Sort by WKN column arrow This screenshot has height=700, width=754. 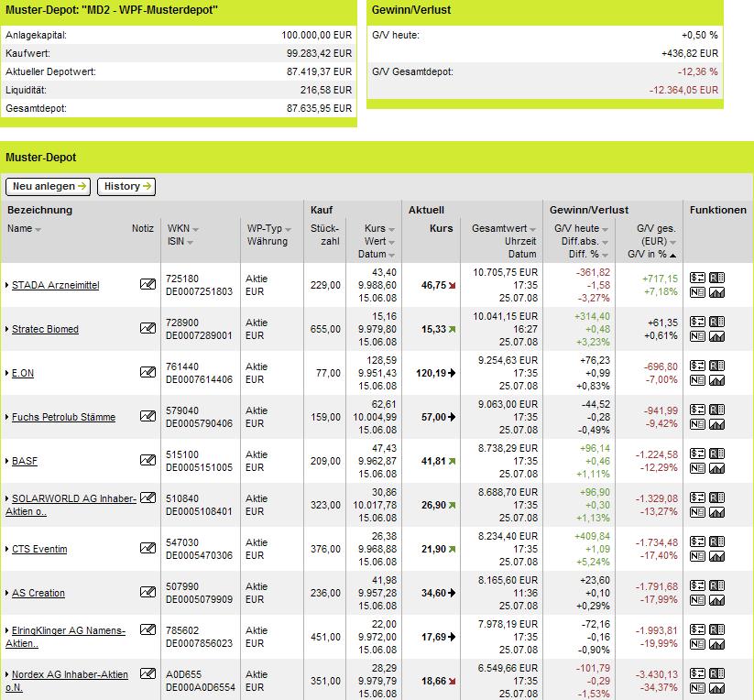195,230
